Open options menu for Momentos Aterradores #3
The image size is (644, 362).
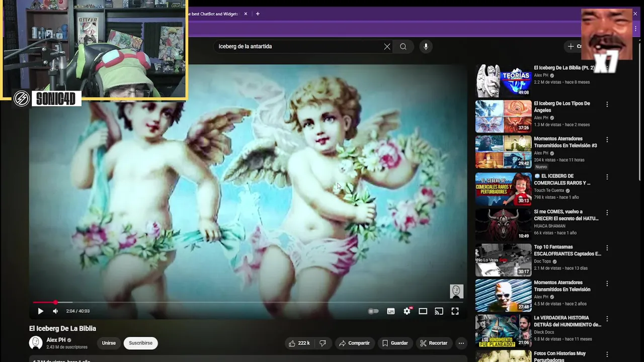(607, 140)
